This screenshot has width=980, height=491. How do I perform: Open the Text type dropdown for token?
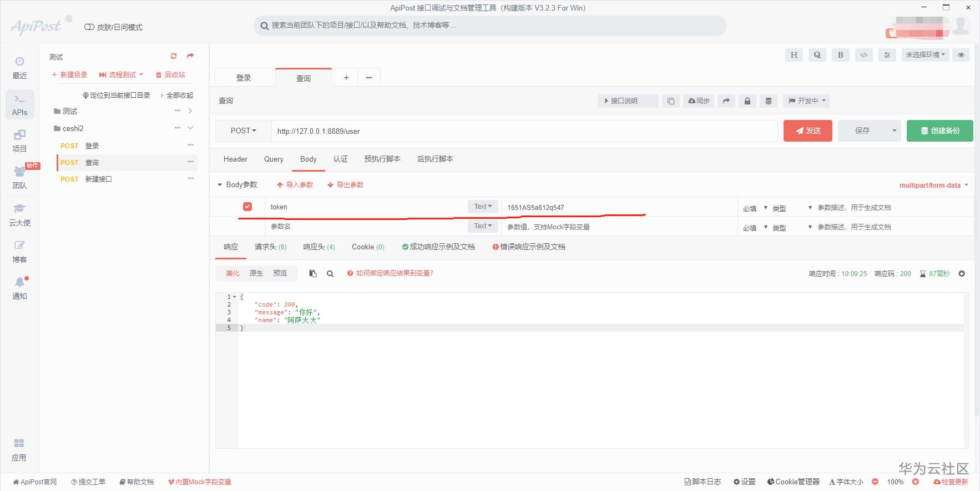(x=483, y=207)
